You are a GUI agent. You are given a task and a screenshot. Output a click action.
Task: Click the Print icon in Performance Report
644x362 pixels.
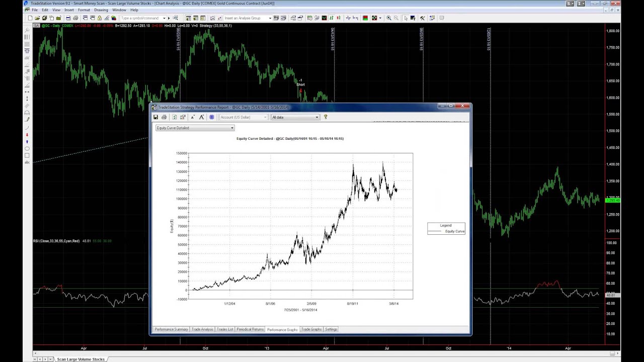point(164,117)
